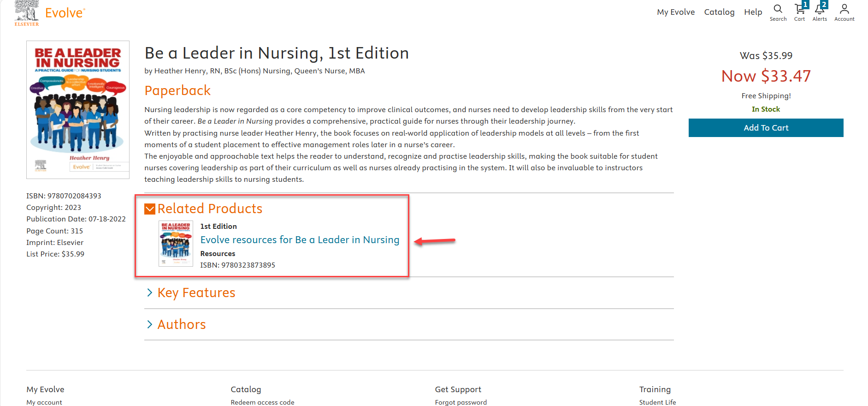Click the orange Related Products arrow icon
Screen dimensions: 868x406
coord(150,209)
